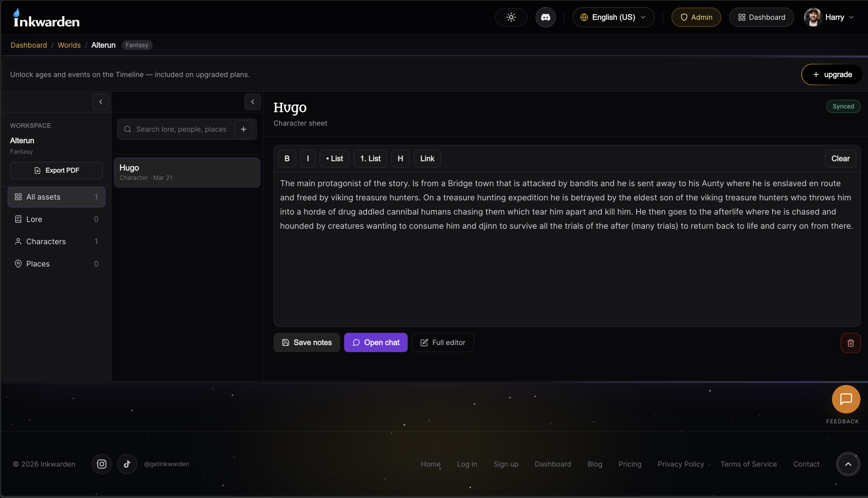Click the back to top arrow button
Screen dimensions: 868x498
click(848, 464)
